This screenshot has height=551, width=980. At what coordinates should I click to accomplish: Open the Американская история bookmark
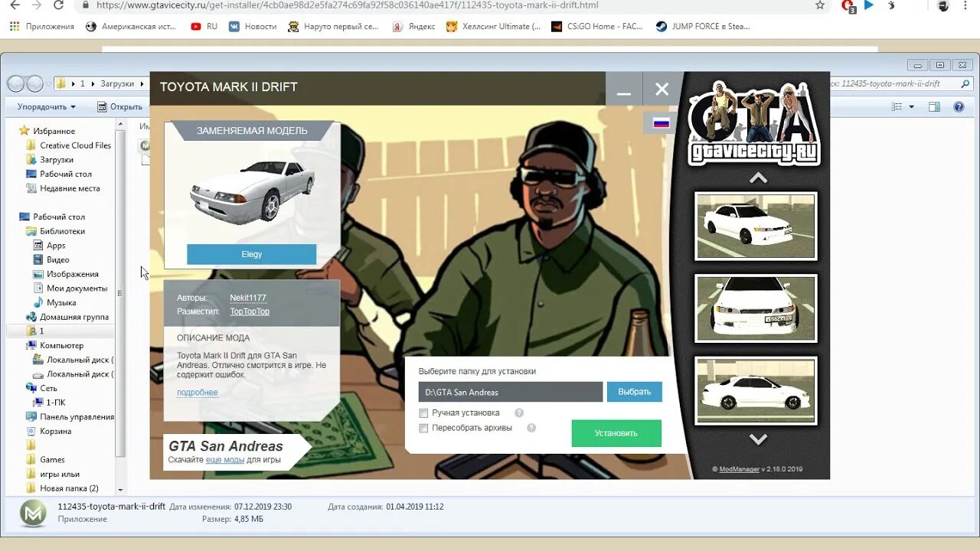131,26
